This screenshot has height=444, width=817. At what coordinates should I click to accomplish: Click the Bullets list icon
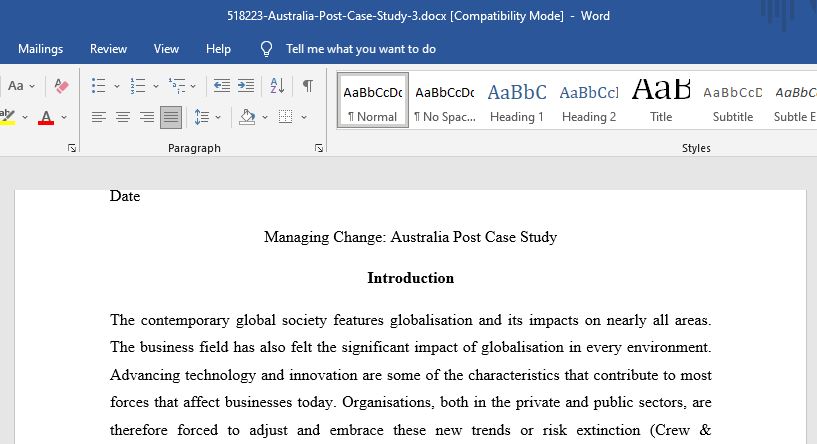click(x=98, y=85)
